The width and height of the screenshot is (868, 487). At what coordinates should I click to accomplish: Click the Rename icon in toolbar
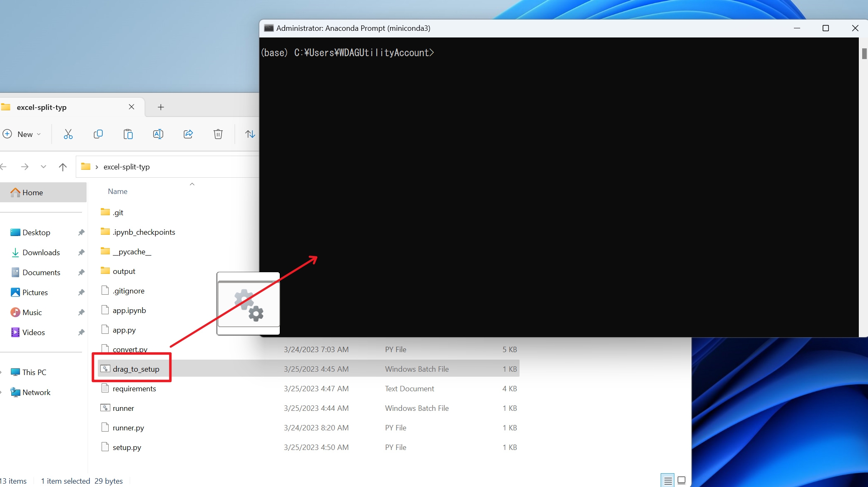click(158, 134)
